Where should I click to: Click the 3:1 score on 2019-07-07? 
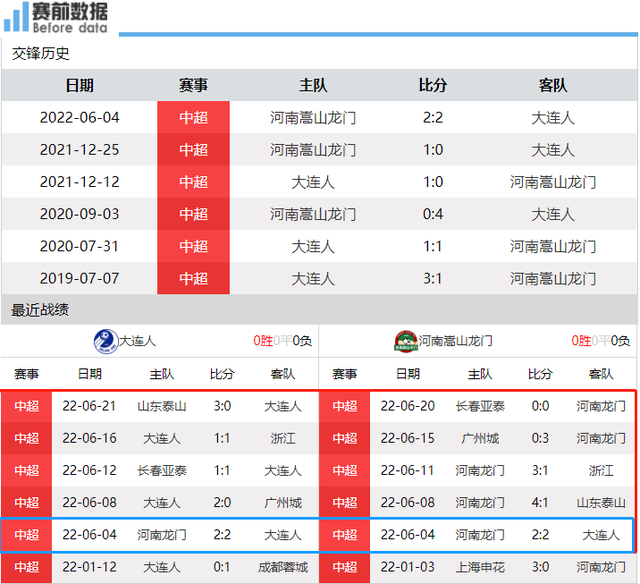pos(433,279)
